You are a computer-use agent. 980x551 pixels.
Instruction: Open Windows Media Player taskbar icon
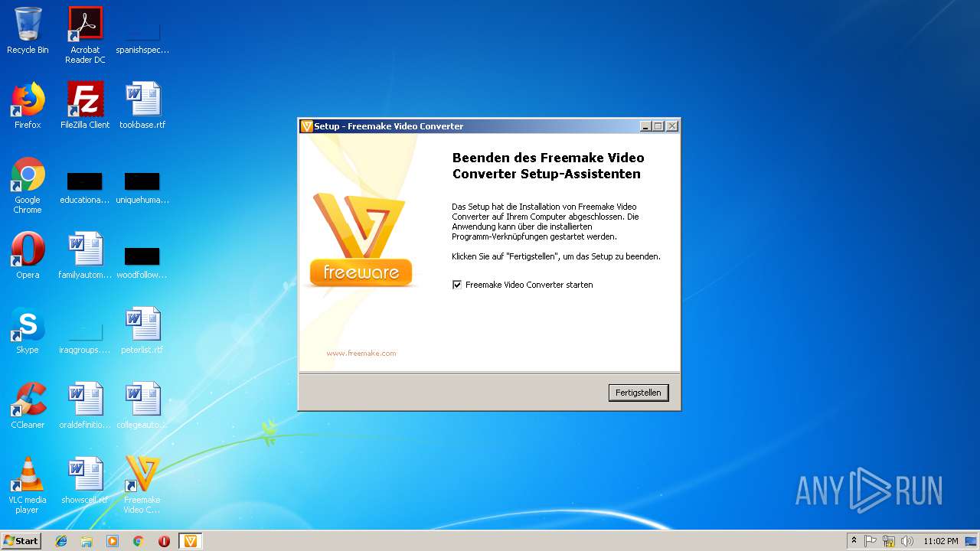(x=113, y=541)
